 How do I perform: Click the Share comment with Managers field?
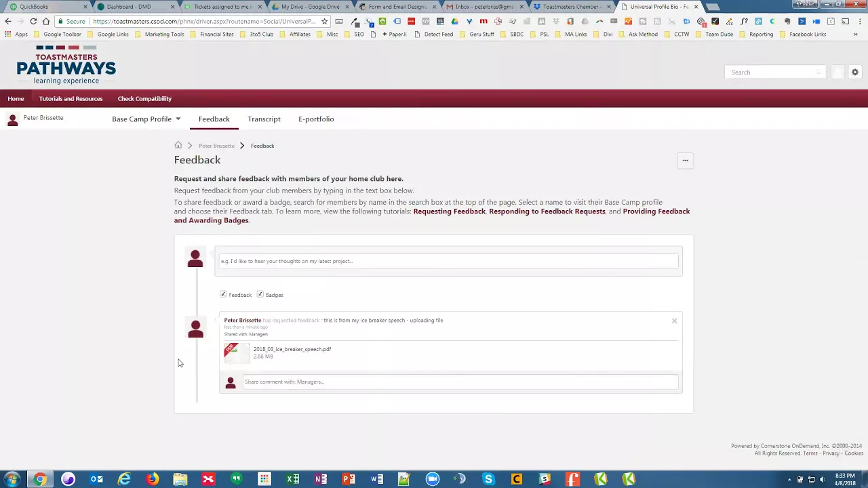point(460,382)
